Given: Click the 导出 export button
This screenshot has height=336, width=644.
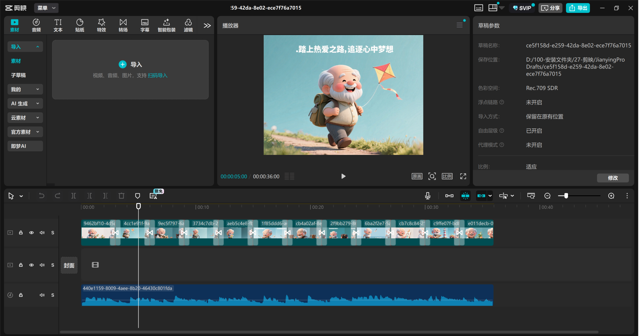Looking at the screenshot, I should 578,8.
